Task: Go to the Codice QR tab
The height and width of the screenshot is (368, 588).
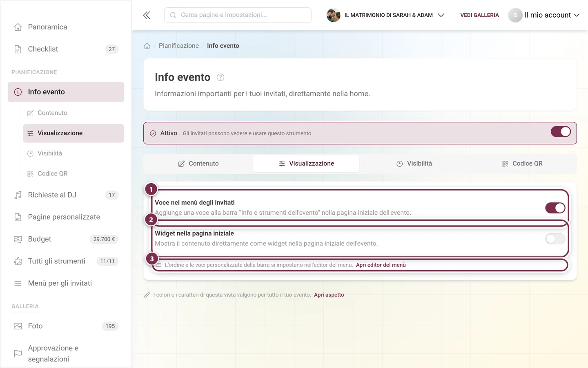Action: tap(522, 164)
